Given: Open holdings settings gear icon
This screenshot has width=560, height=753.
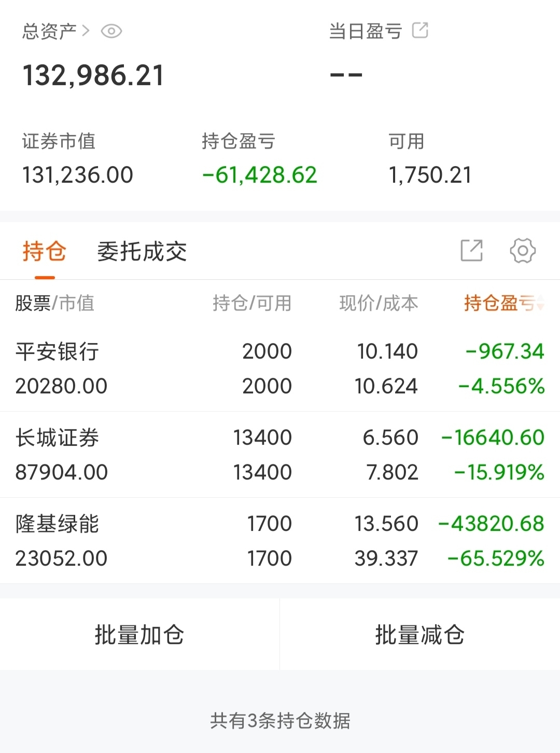Looking at the screenshot, I should pyautogui.click(x=523, y=251).
